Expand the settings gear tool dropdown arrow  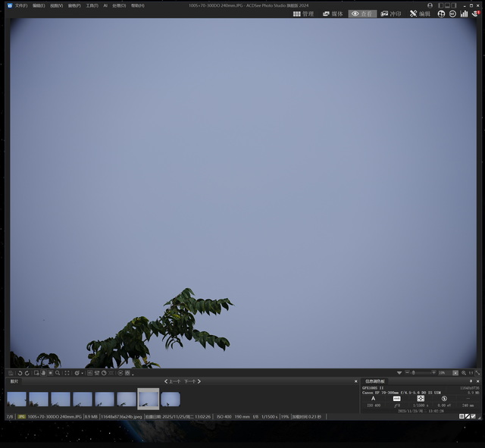tap(83, 373)
